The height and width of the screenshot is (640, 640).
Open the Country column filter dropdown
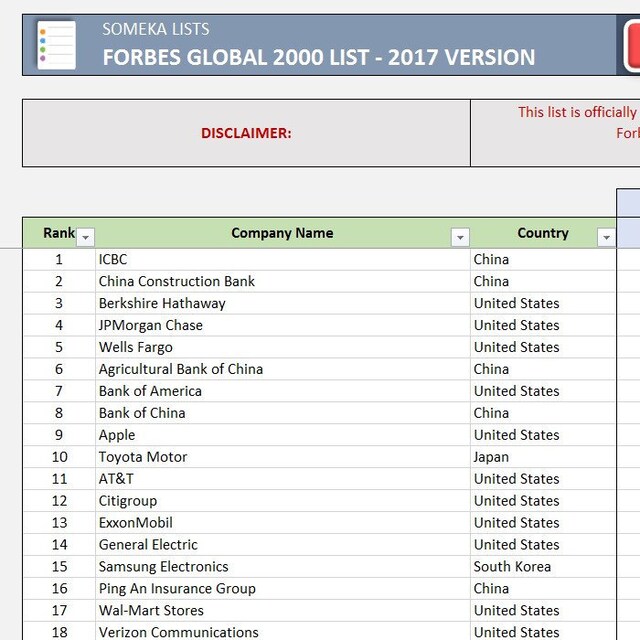point(606,237)
